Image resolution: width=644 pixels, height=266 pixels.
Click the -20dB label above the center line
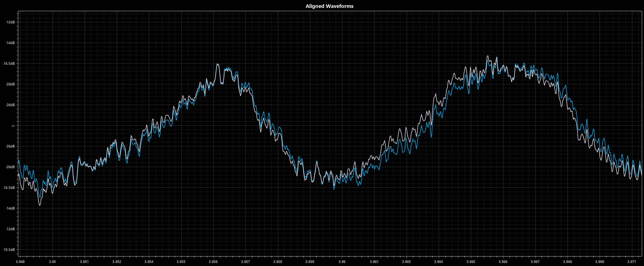tap(10, 84)
